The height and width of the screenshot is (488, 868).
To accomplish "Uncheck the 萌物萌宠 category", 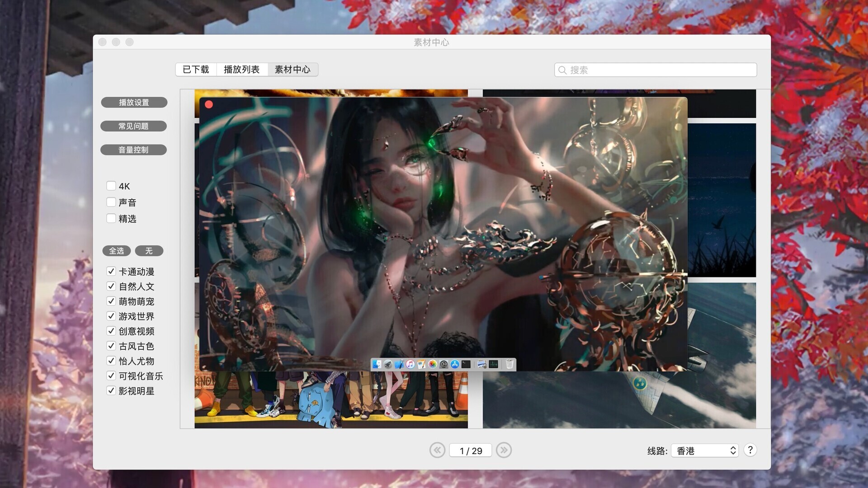I will (111, 301).
